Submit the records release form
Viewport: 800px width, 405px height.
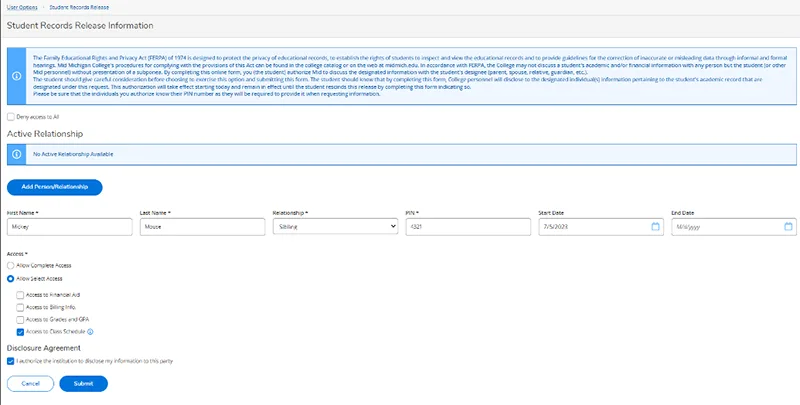[84, 384]
